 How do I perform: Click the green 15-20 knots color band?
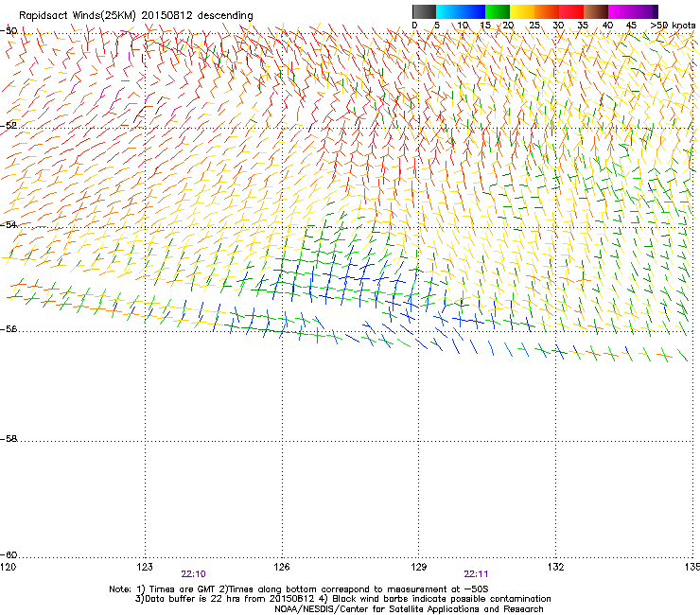pyautogui.click(x=498, y=11)
